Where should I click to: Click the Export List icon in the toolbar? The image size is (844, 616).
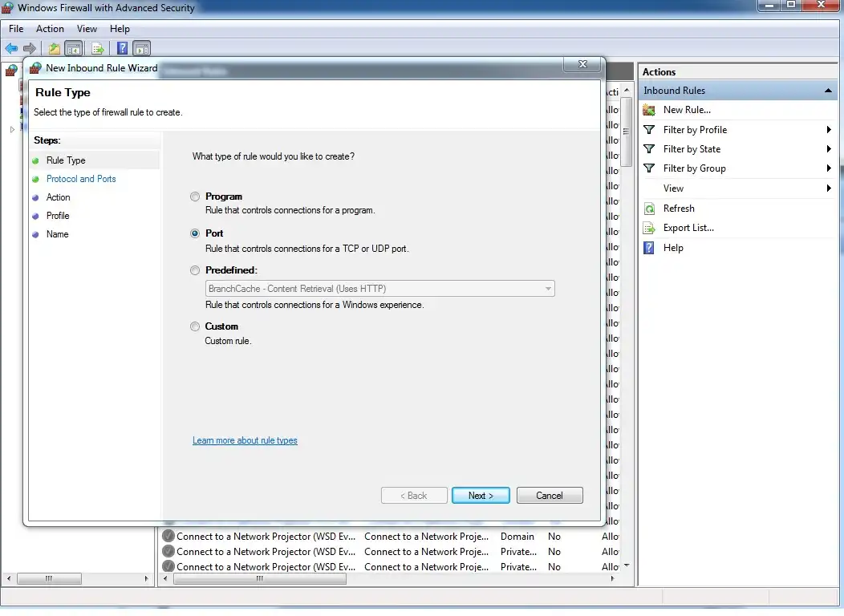97,48
